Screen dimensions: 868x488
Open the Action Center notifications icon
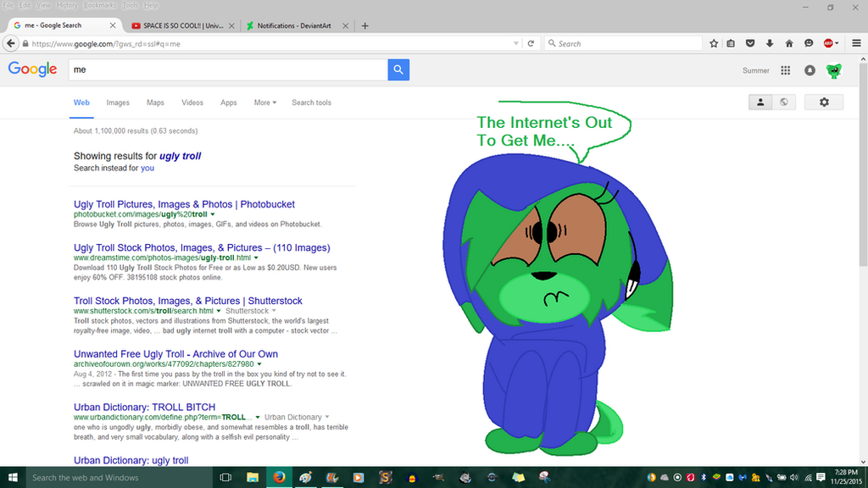click(821, 478)
